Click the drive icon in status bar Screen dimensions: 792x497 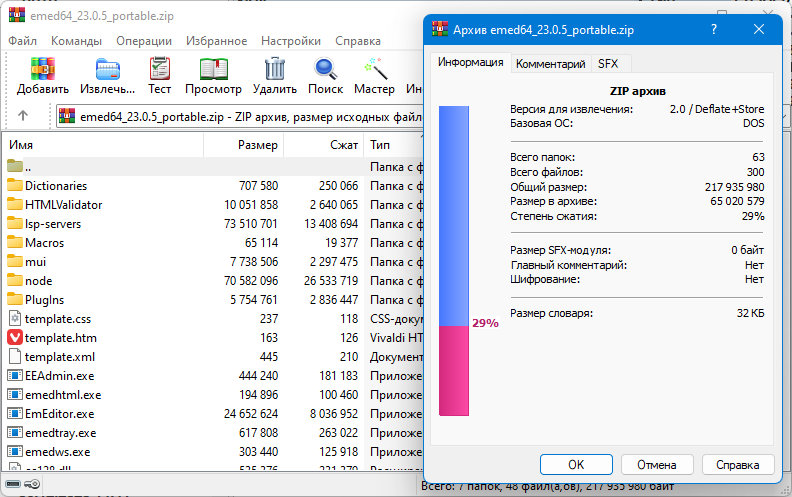(13, 484)
